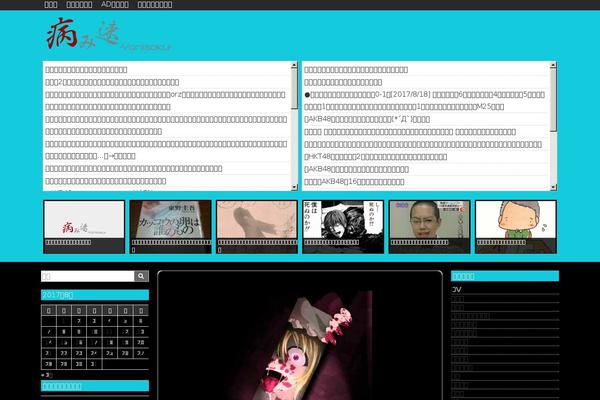600x400 pixels.
Task: Open the AKB48 headline with the (*´Д`) emoticon
Action: pos(367,119)
